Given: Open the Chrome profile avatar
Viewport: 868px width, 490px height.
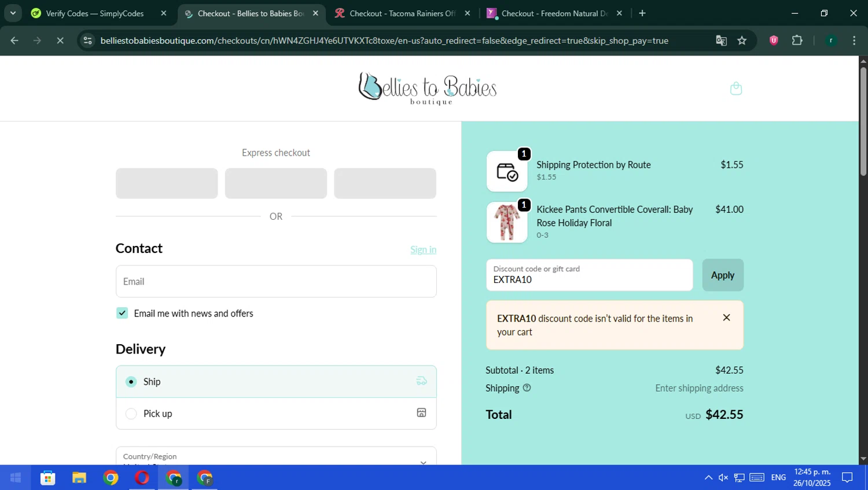Looking at the screenshot, I should [830, 40].
